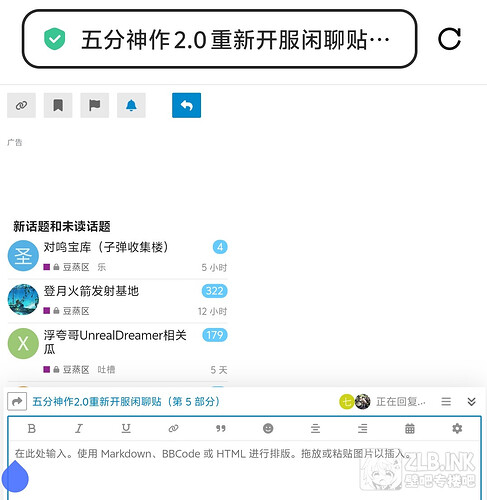
Task: Open reply options via the share-arrow button
Action: tap(17, 401)
